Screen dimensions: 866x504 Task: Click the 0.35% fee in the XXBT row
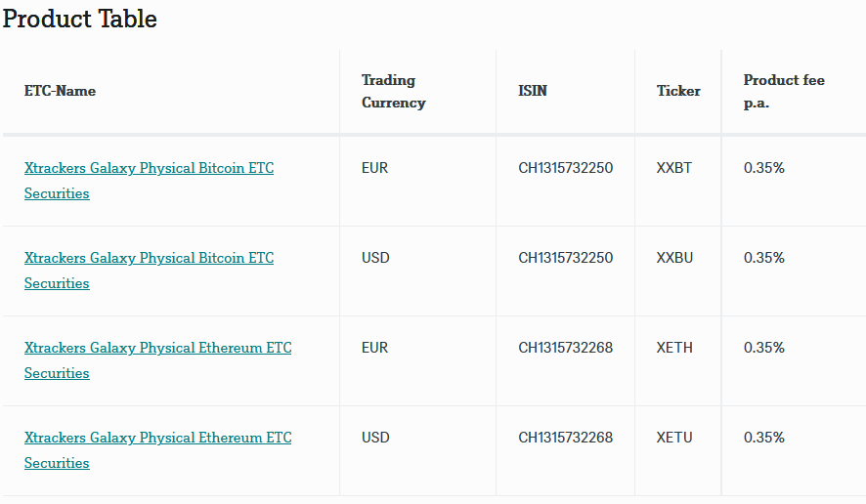click(764, 168)
